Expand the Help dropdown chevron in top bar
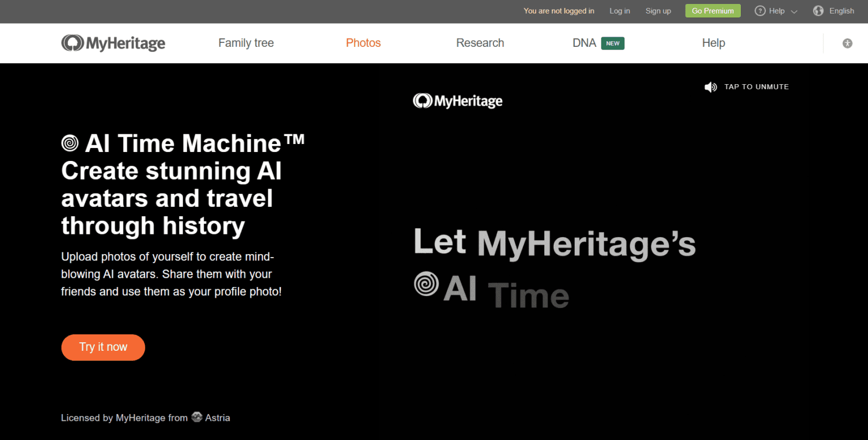The image size is (868, 440). (x=794, y=11)
